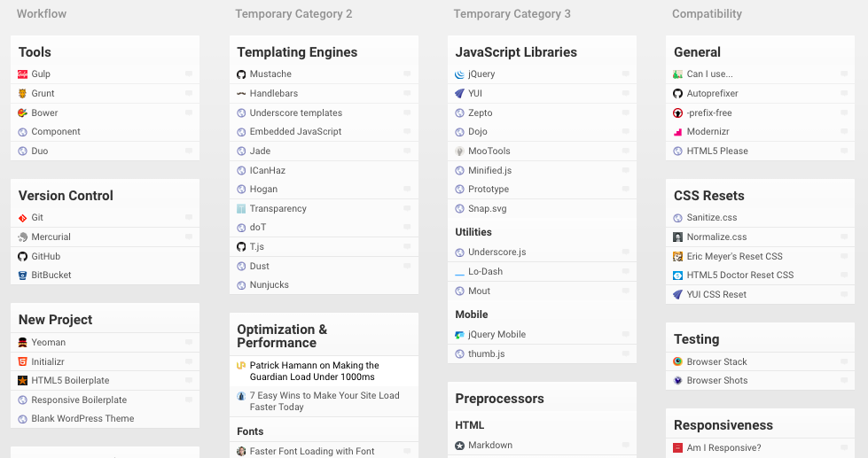Open the Can I use... link
This screenshot has height=458, width=868.
tap(709, 74)
